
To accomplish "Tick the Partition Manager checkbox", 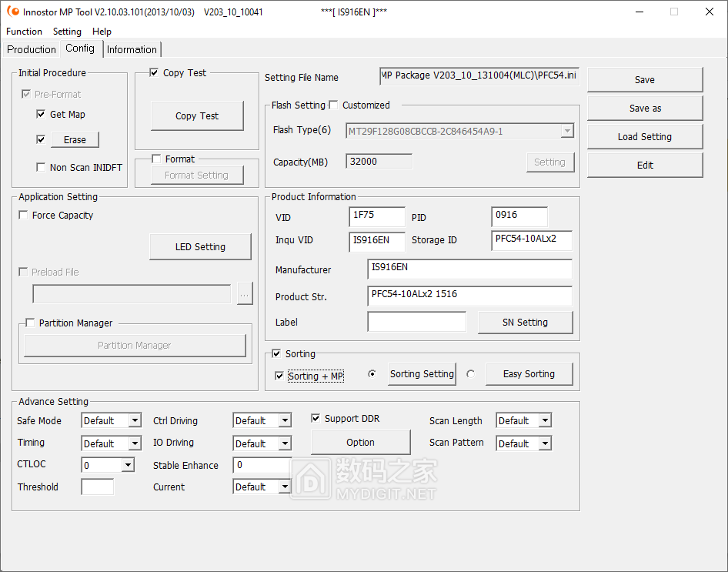I will point(30,323).
